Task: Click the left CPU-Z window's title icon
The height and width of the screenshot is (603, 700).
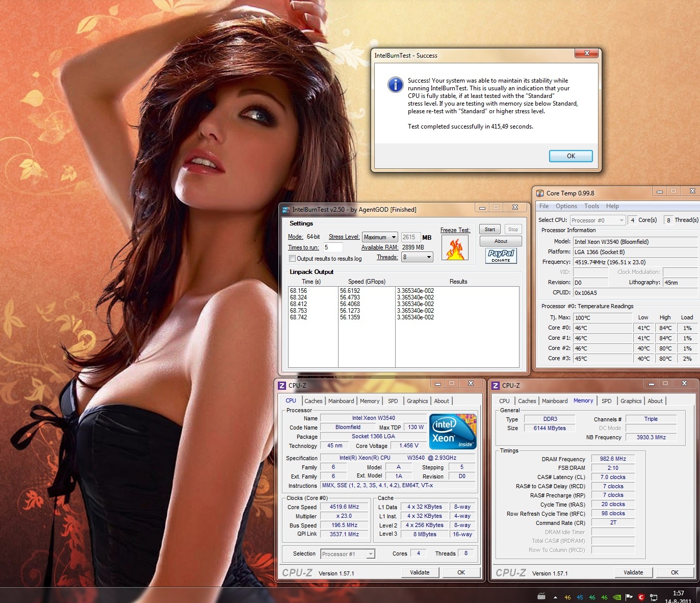Action: 282,386
